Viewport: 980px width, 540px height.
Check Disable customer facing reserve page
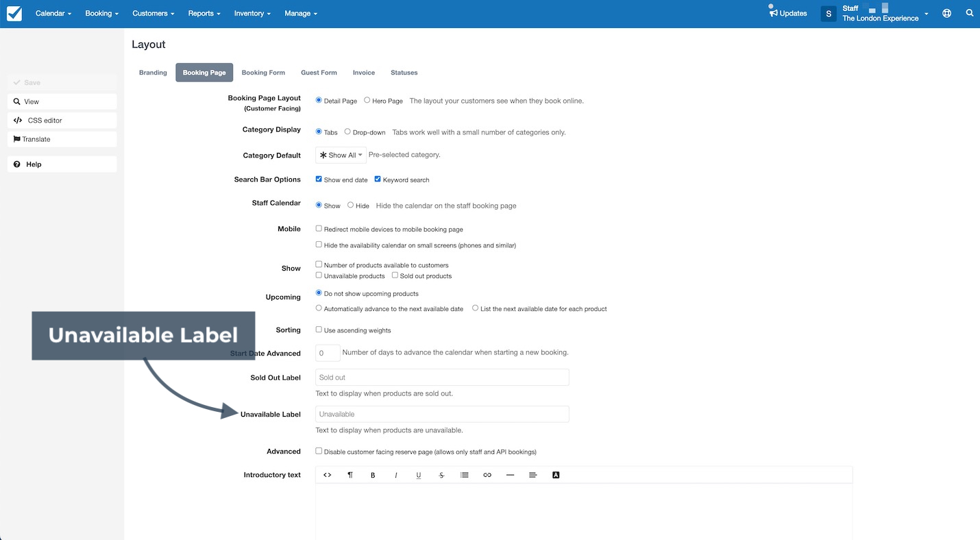319,451
